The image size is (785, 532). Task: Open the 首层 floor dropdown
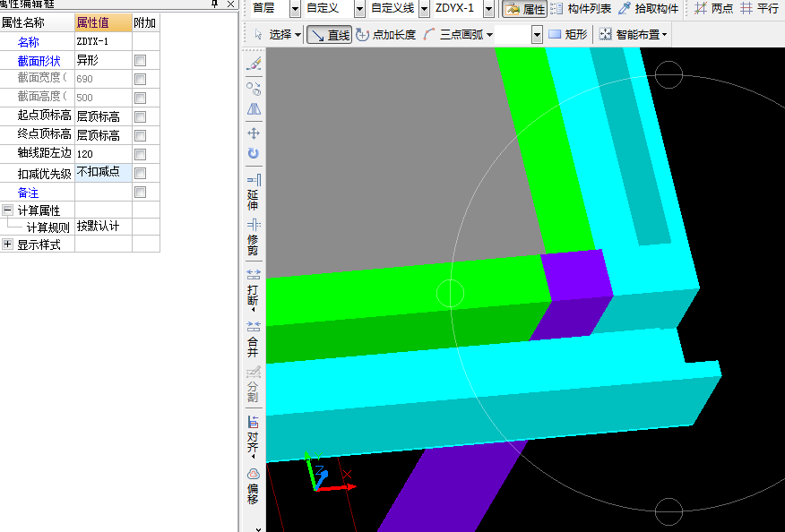tap(295, 8)
